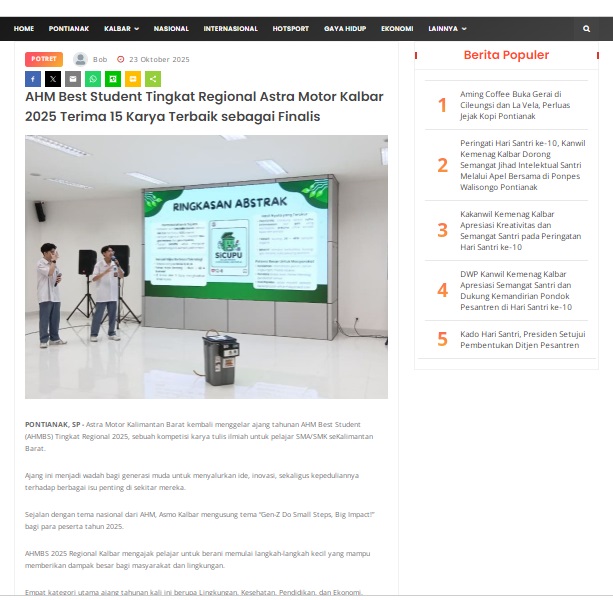The image size is (613, 600).
Task: Click the yellow share icon
Action: tap(133, 78)
